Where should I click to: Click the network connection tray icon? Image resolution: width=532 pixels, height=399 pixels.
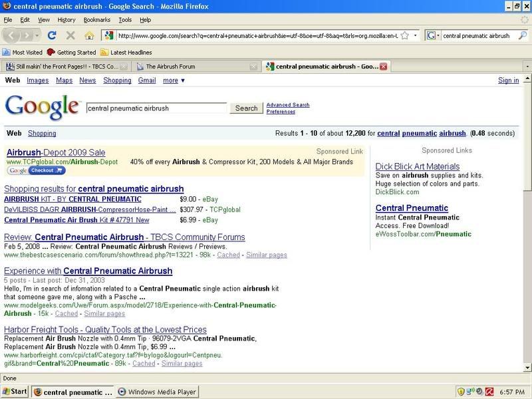pyautogui.click(x=470, y=392)
